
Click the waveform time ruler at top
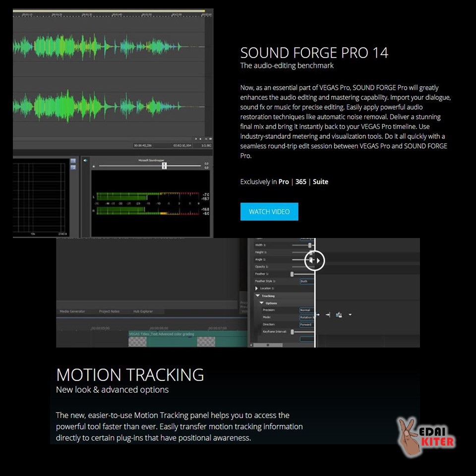pyautogui.click(x=113, y=15)
